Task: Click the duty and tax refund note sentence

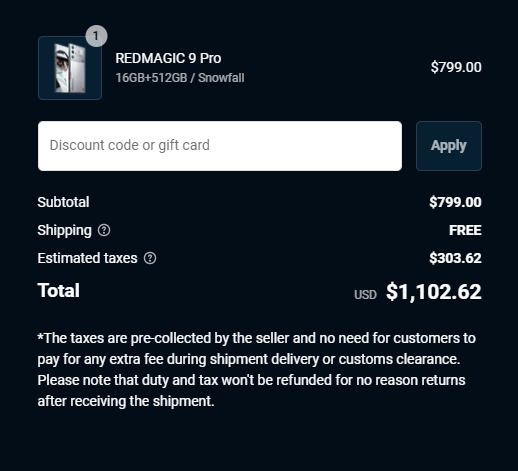Action: [x=251, y=390]
